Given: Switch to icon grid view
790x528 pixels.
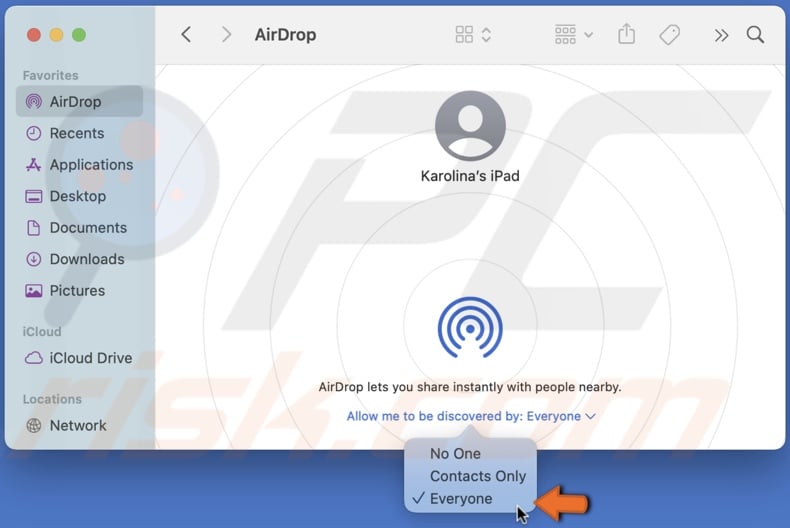Looking at the screenshot, I should tap(464, 35).
